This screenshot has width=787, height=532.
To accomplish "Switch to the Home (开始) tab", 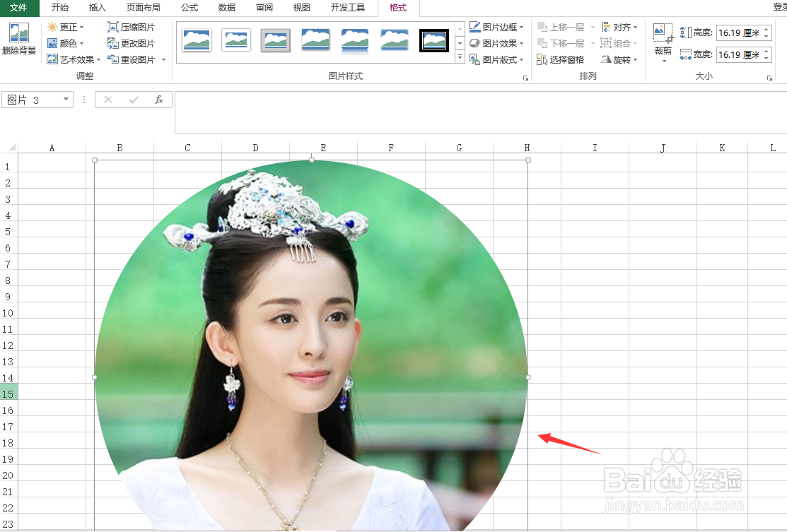I will click(x=60, y=8).
